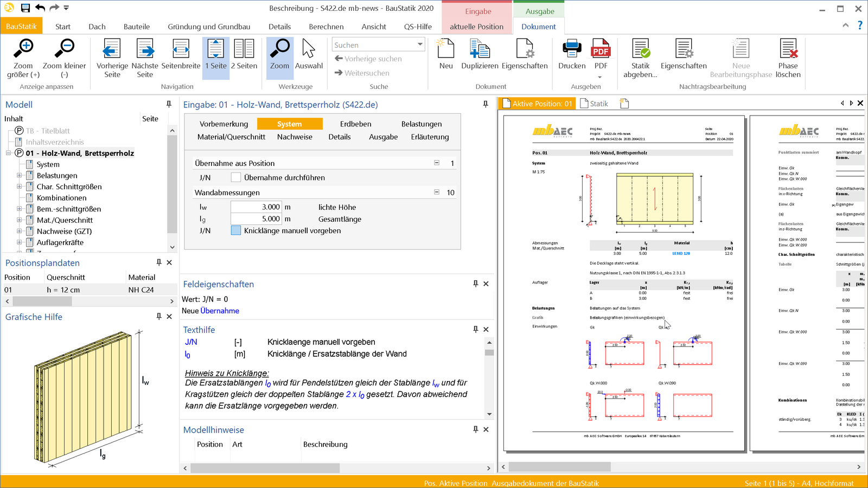The image size is (868, 488).
Task: Enable Knicklänge manuell vorgeben checkbox
Action: 235,230
